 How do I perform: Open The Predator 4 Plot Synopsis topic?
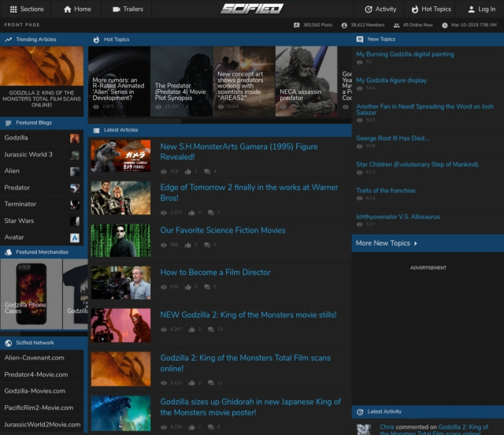click(182, 81)
